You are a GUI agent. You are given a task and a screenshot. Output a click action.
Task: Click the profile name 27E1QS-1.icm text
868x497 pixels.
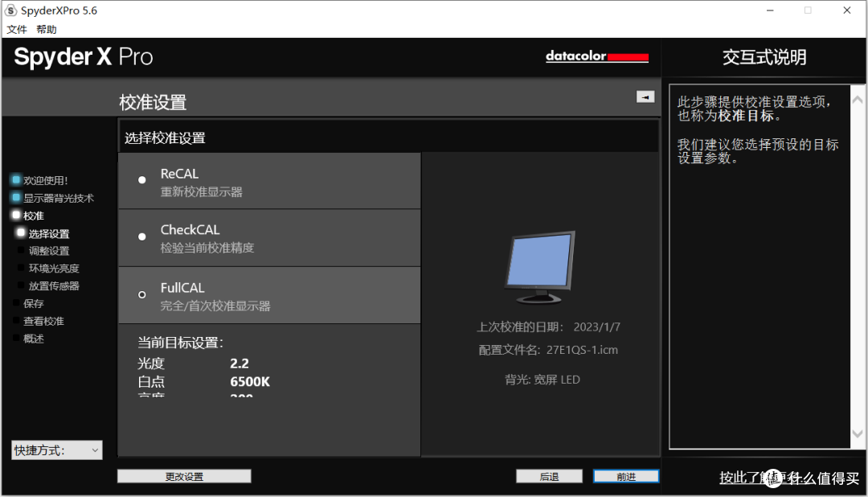point(582,350)
